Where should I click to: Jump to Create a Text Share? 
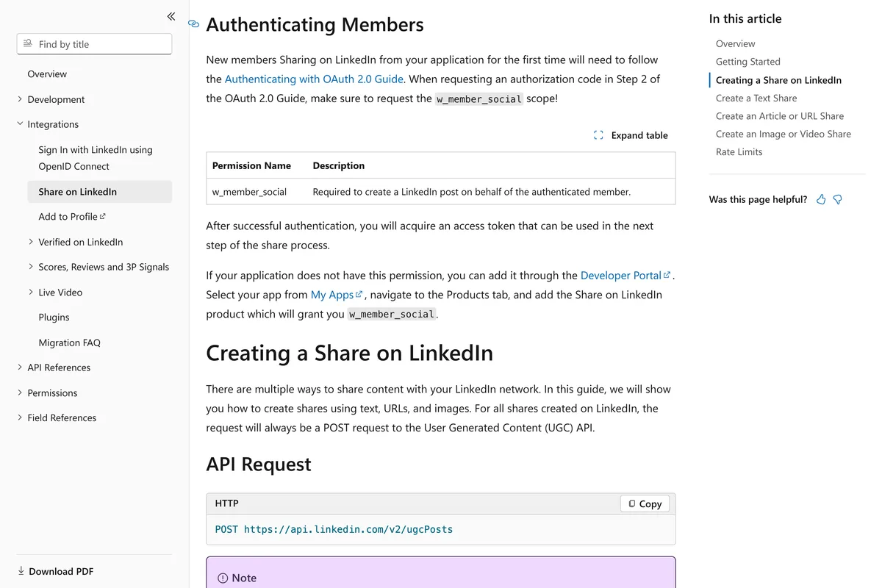pyautogui.click(x=756, y=98)
